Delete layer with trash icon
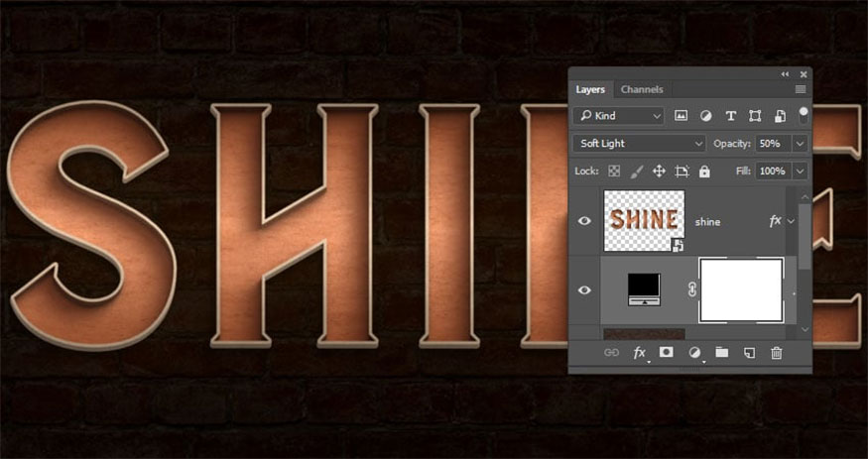 coord(777,353)
